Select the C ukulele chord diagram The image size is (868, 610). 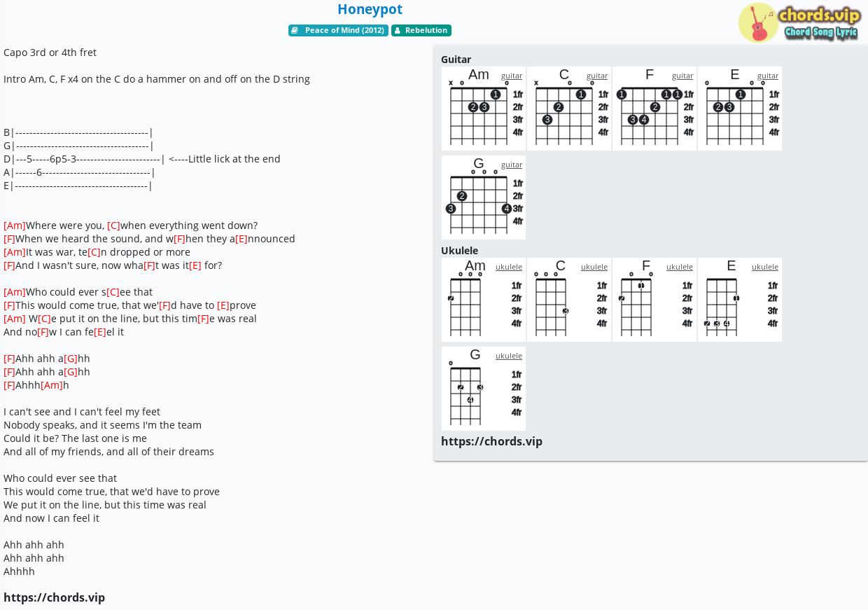pyautogui.click(x=569, y=300)
